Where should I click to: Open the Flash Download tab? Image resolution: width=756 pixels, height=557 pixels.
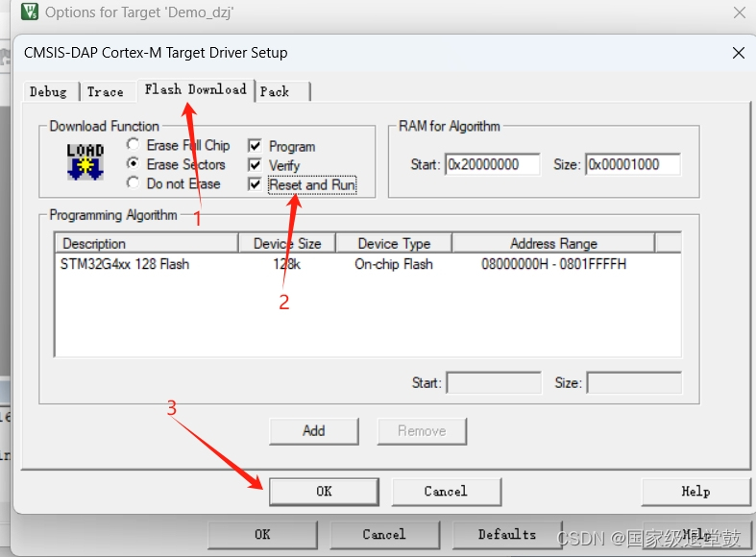click(x=195, y=89)
